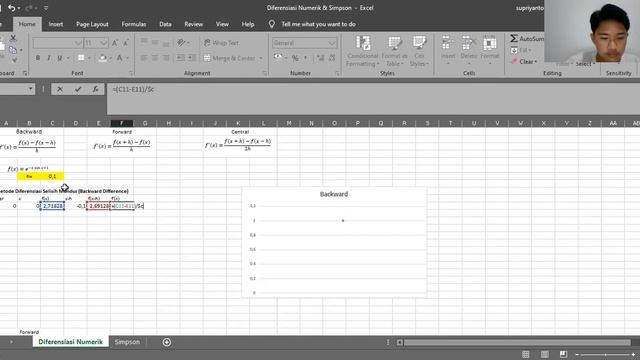The height and width of the screenshot is (360, 640).
Task: Decrease indent
Action: [180, 58]
